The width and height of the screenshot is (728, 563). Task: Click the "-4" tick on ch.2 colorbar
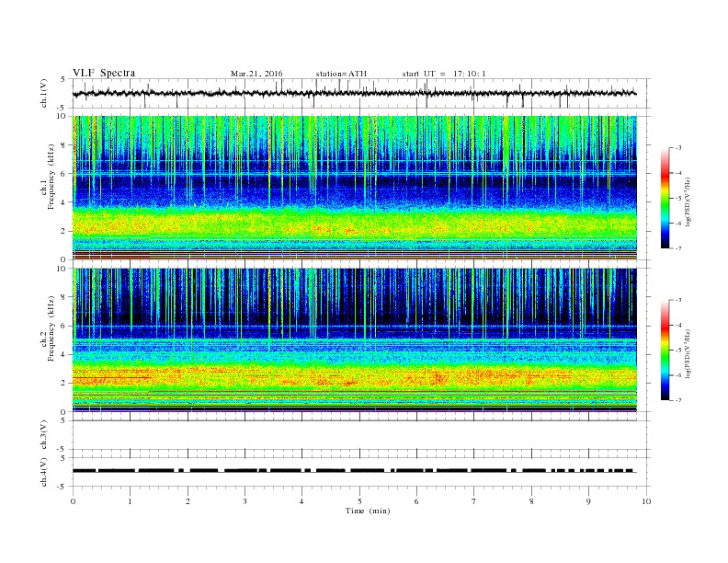[x=677, y=325]
